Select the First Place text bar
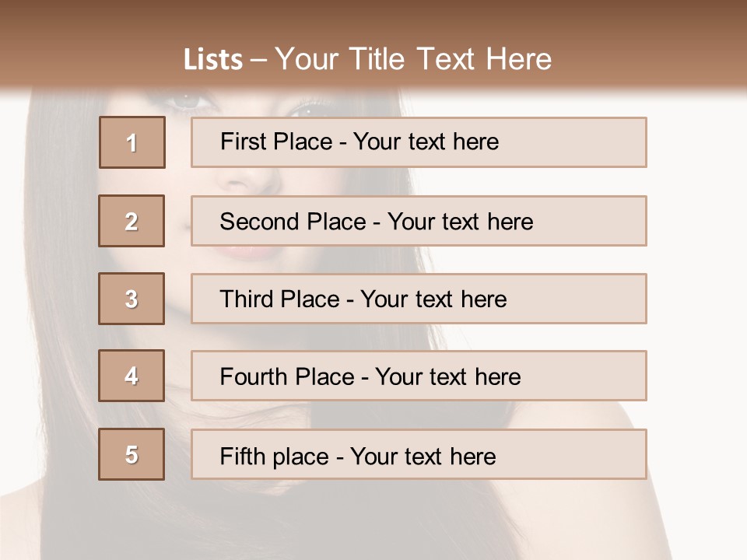Image resolution: width=747 pixels, height=560 pixels. (419, 142)
